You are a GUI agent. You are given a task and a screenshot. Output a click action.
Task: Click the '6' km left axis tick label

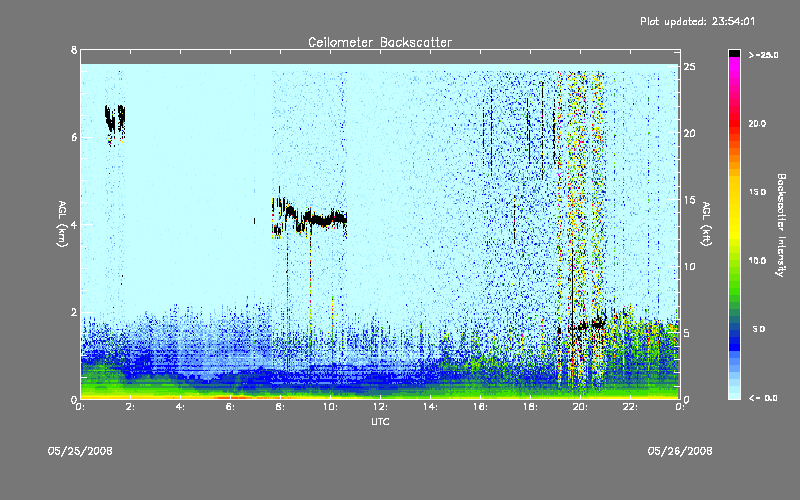(x=74, y=137)
